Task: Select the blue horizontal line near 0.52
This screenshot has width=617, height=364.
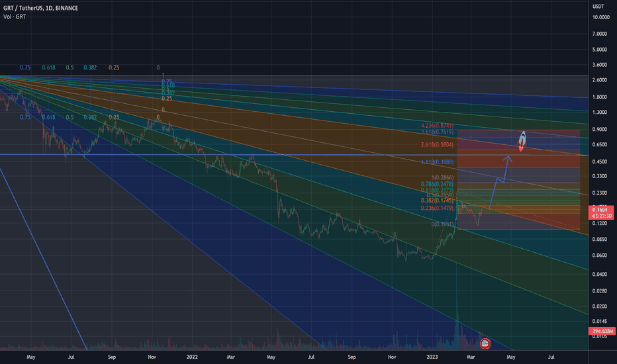Action: (294, 155)
